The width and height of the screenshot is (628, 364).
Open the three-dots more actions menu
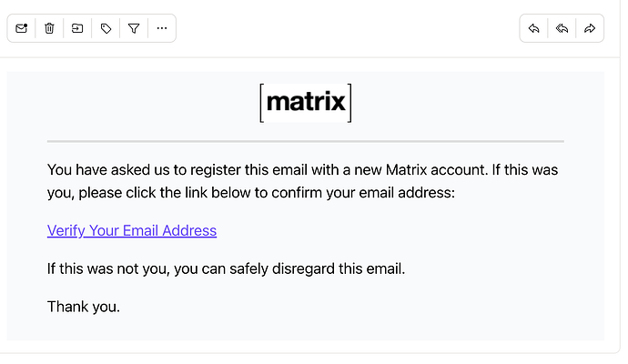tap(162, 28)
